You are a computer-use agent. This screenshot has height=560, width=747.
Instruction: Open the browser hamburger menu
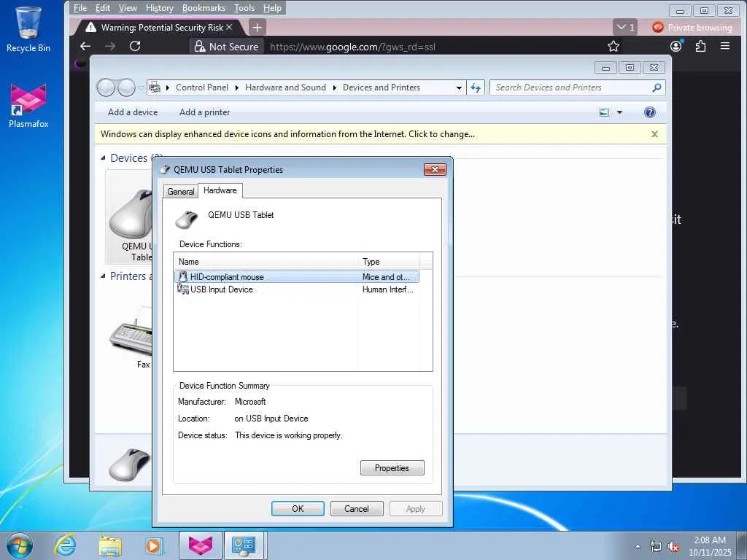coord(725,46)
